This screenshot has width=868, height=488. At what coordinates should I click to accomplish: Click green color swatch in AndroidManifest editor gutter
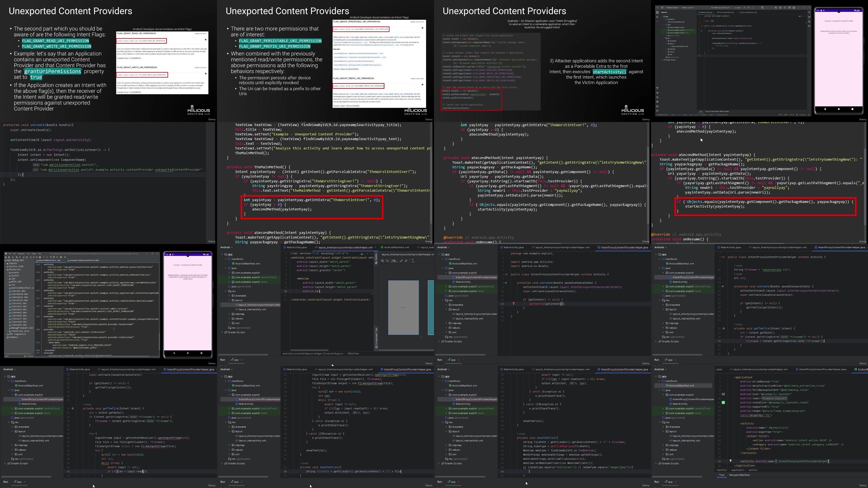point(723,403)
